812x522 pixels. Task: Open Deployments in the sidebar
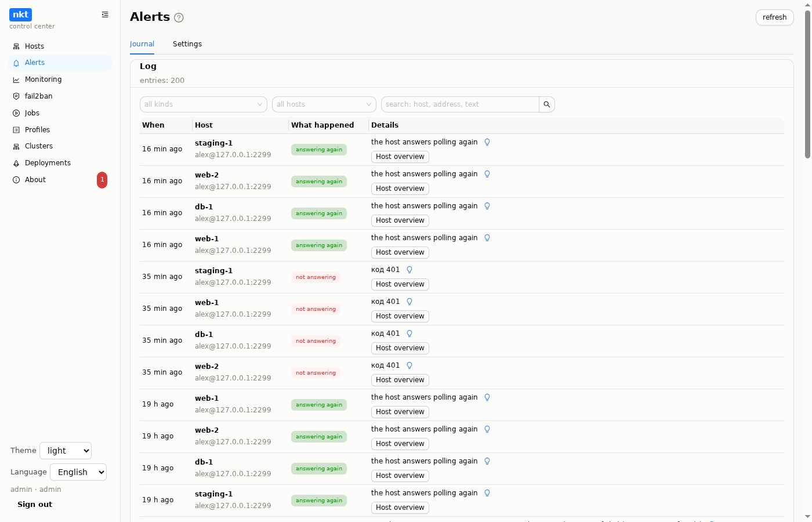tap(60, 163)
